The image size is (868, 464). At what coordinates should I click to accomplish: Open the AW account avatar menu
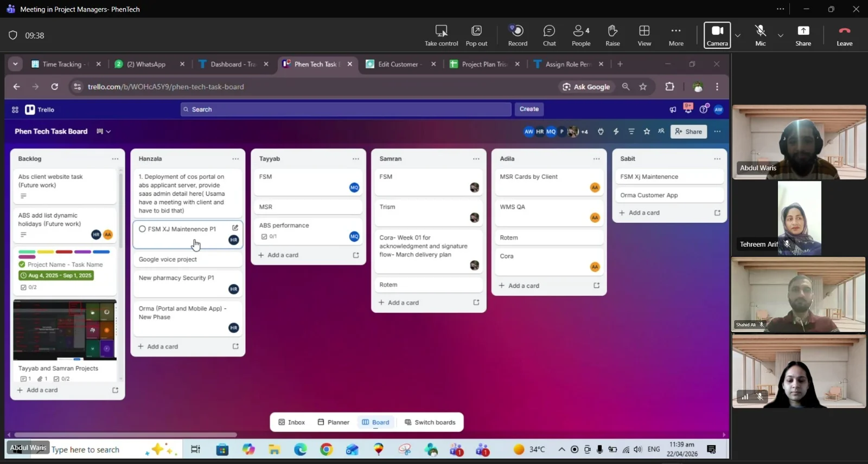(718, 109)
